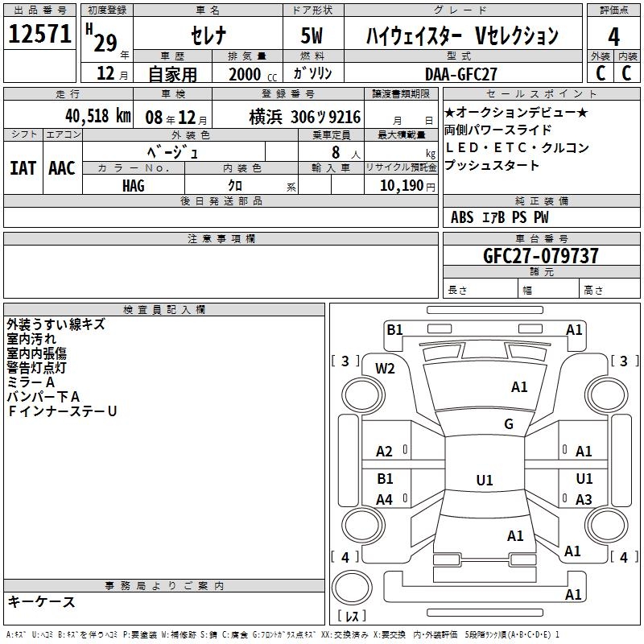Select the プッシュスタート sales point

[492, 166]
